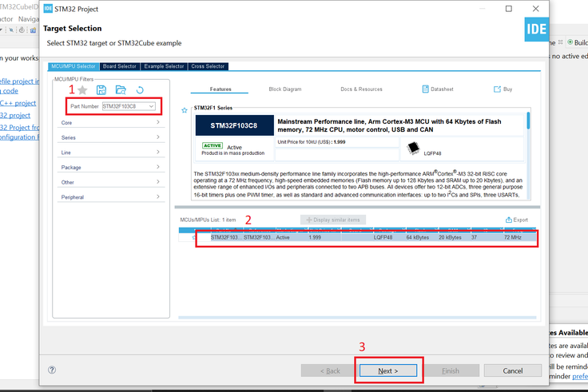Viewport: 588px width, 392px height.
Task: Star the STM32F1 Series entry
Action: [x=185, y=110]
